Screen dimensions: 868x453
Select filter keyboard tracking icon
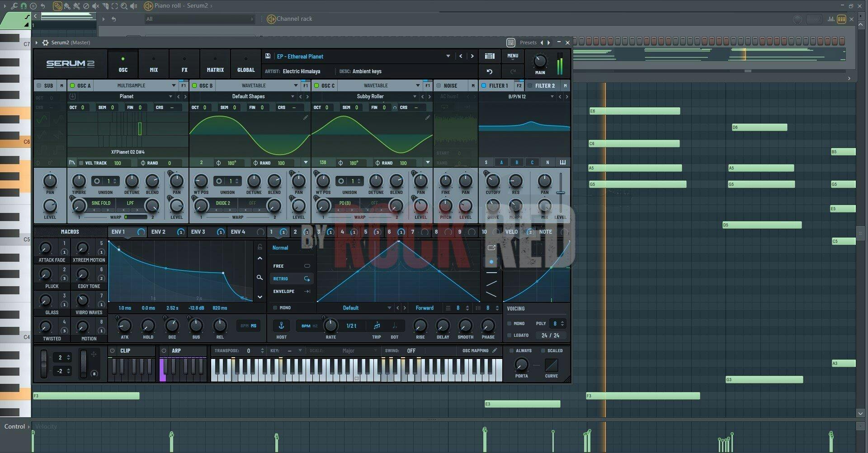pos(563,162)
